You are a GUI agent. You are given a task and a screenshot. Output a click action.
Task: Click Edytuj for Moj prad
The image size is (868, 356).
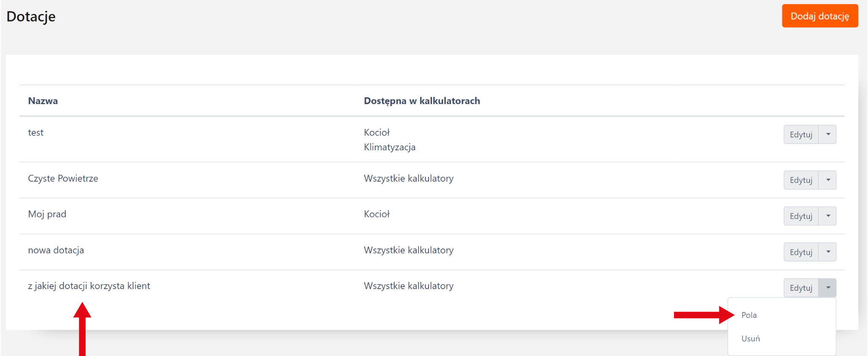(801, 216)
